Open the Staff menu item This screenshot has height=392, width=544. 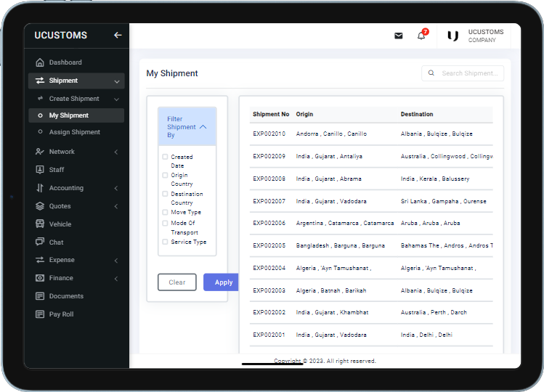57,170
